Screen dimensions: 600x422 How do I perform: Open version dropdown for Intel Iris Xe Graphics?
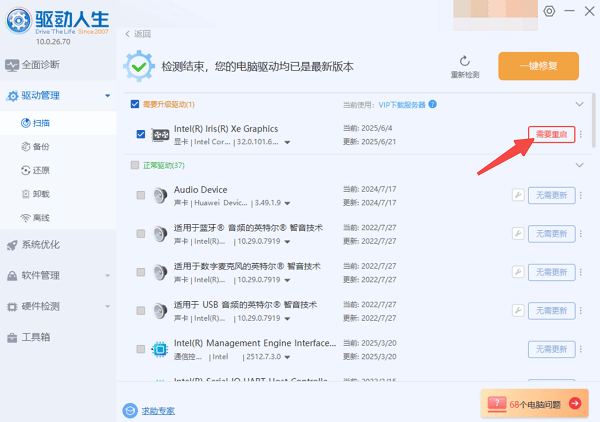coord(287,142)
